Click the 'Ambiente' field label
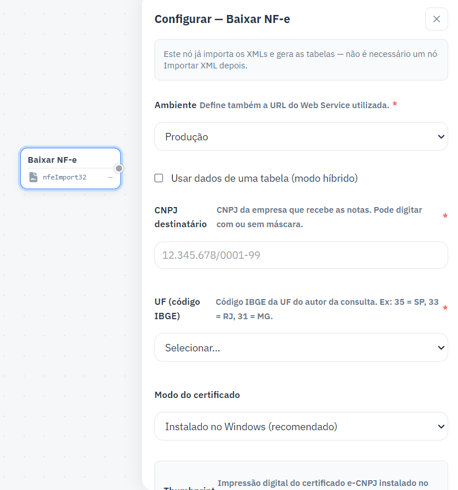Image resolution: width=458 pixels, height=490 pixels. [x=175, y=105]
